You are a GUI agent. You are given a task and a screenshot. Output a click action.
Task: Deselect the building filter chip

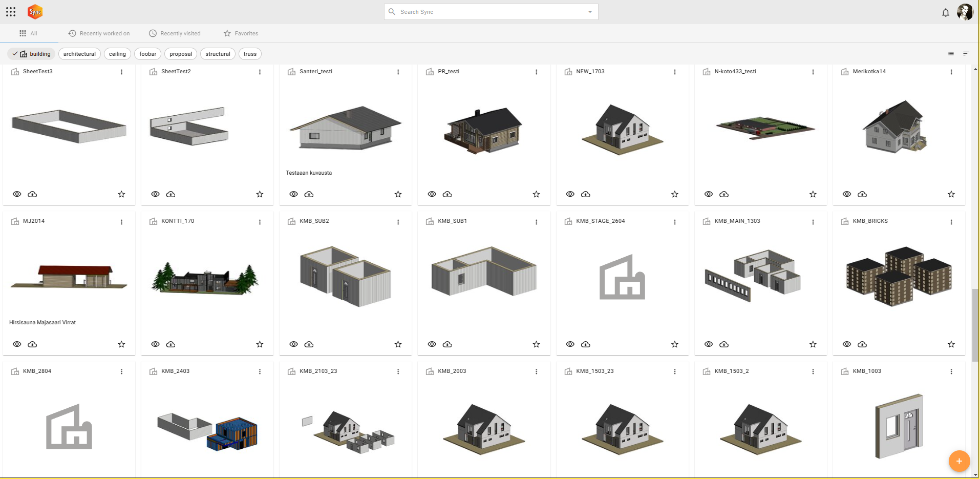pyautogui.click(x=32, y=54)
